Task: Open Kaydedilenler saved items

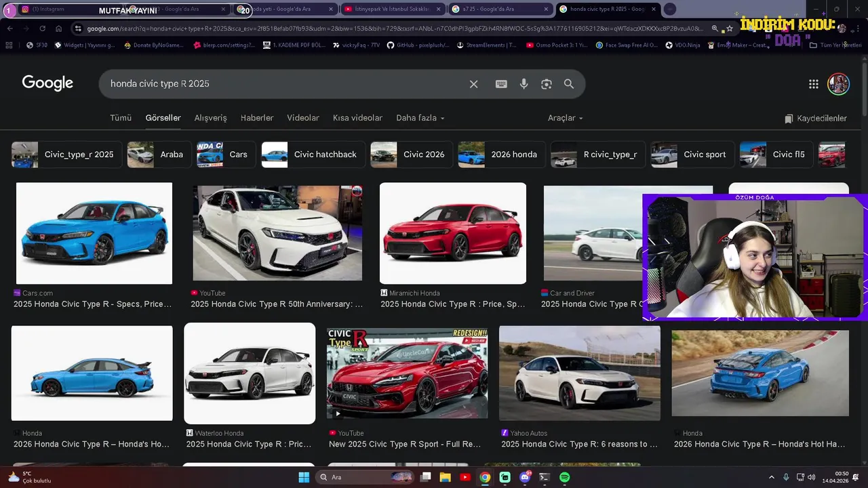Action: [816, 119]
